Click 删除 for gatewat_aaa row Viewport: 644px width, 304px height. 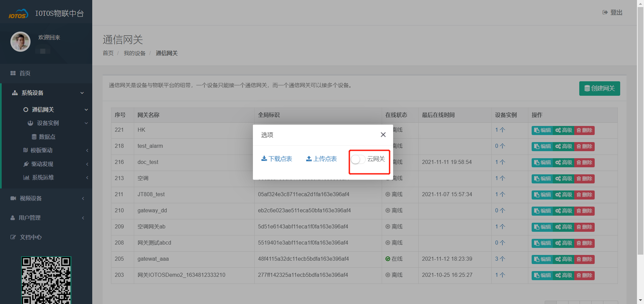pos(584,259)
